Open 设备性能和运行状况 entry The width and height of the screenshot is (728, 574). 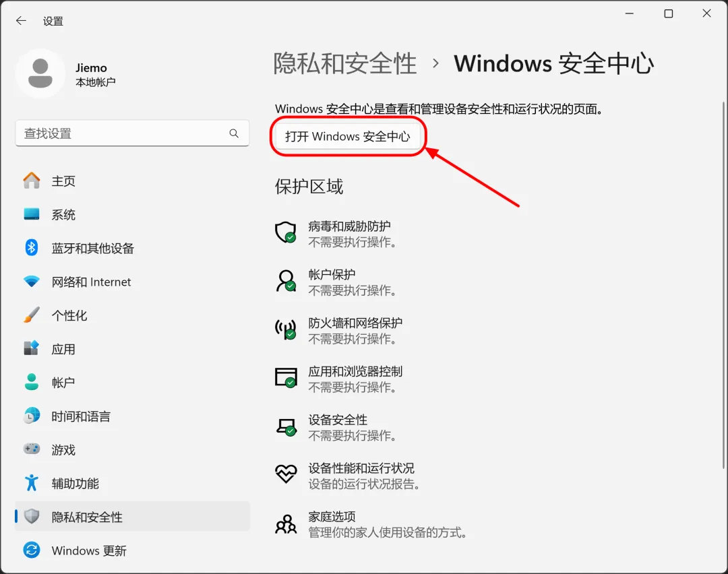348,476
